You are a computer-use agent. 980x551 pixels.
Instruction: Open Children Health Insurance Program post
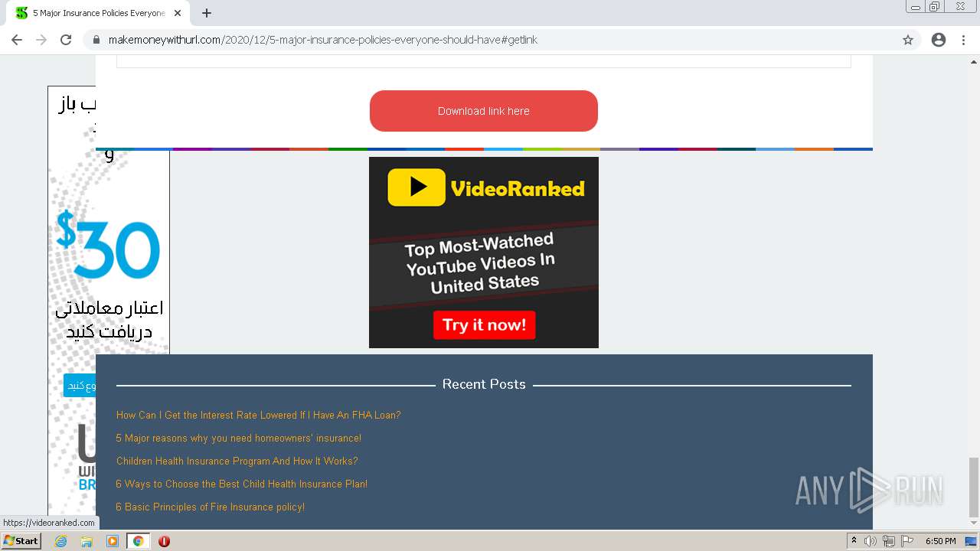tap(237, 461)
